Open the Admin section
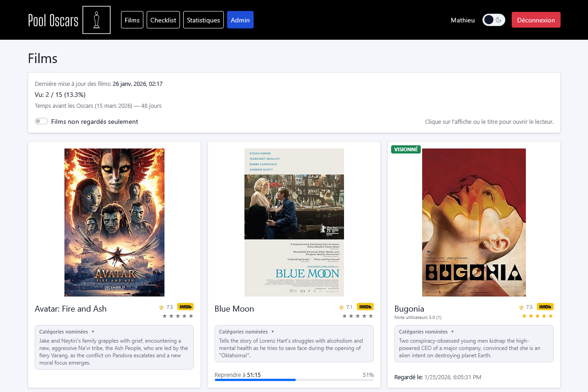The width and height of the screenshot is (588, 392). pyautogui.click(x=240, y=20)
